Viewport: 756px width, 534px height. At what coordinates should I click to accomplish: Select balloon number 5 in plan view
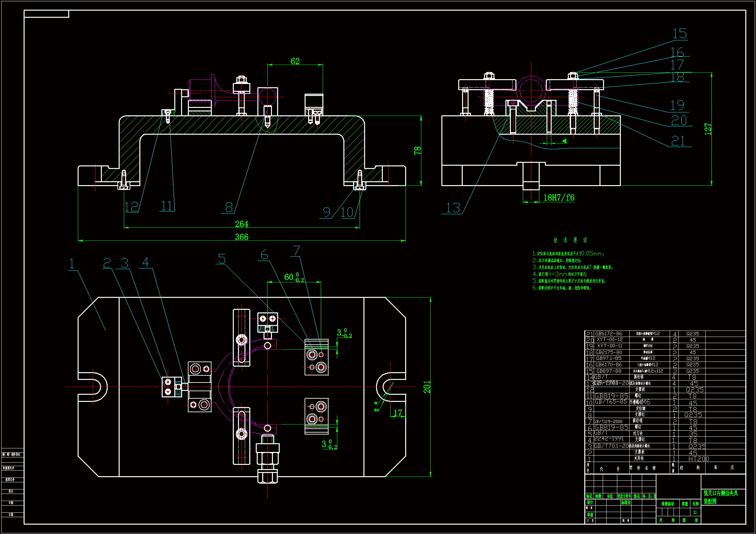pyautogui.click(x=222, y=259)
